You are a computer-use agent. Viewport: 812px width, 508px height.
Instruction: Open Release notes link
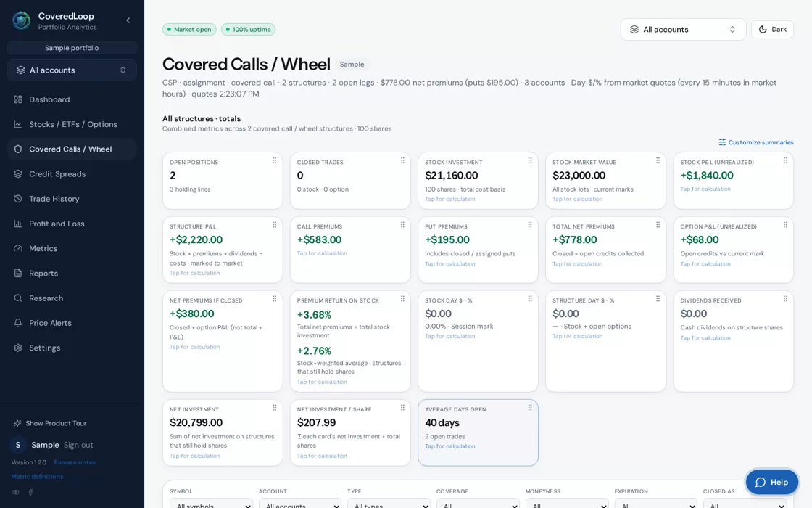click(x=75, y=462)
